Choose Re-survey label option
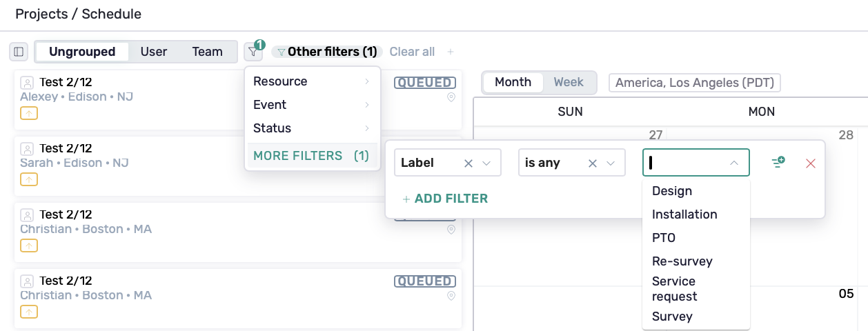This screenshot has height=331, width=868. click(x=696, y=261)
